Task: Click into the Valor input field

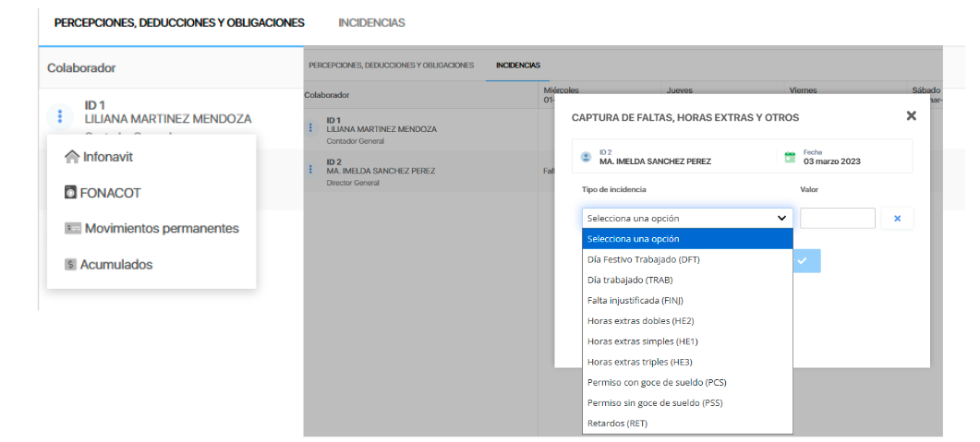Action: point(837,219)
